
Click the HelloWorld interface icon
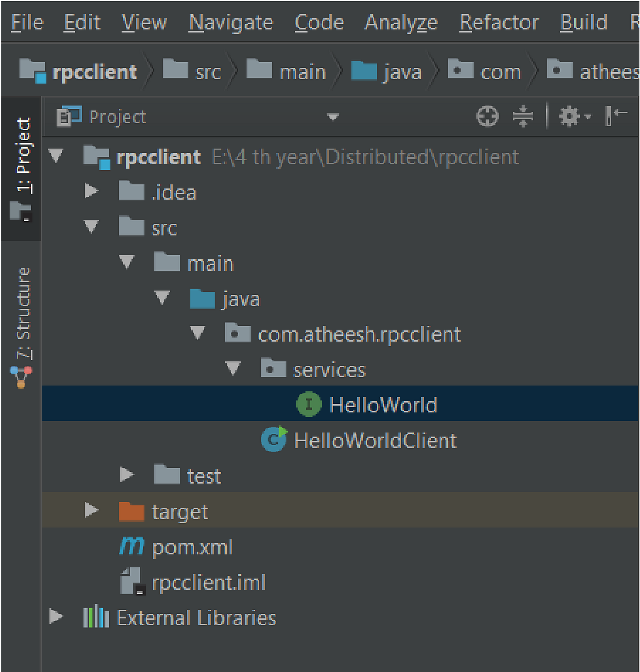[308, 404]
